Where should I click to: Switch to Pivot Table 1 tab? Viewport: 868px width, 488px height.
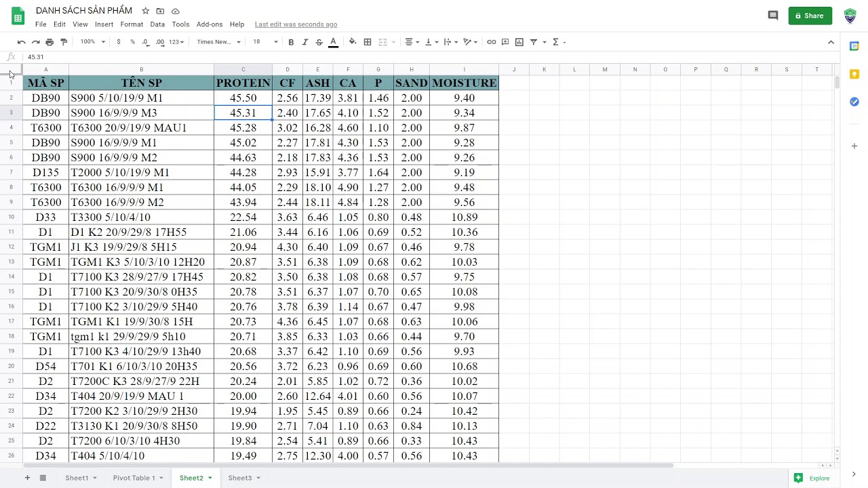134,478
